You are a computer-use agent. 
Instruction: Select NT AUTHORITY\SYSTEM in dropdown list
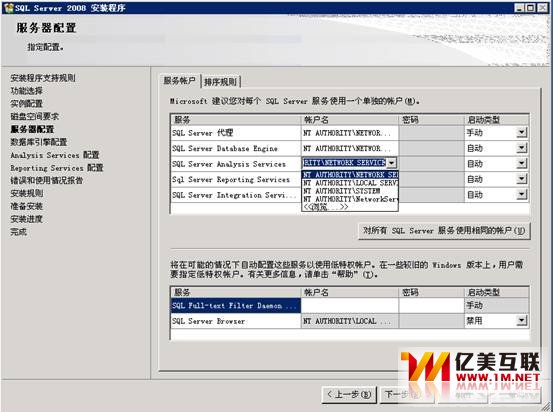(x=350, y=191)
